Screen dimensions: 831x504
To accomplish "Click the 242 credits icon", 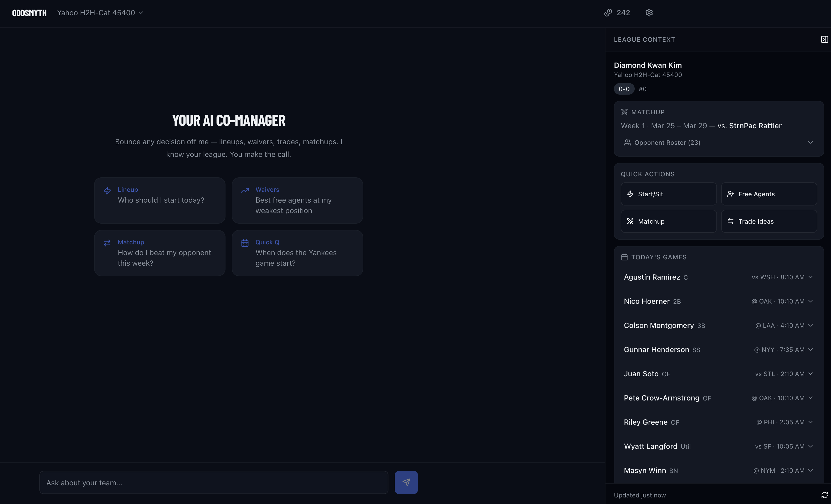I will [608, 13].
